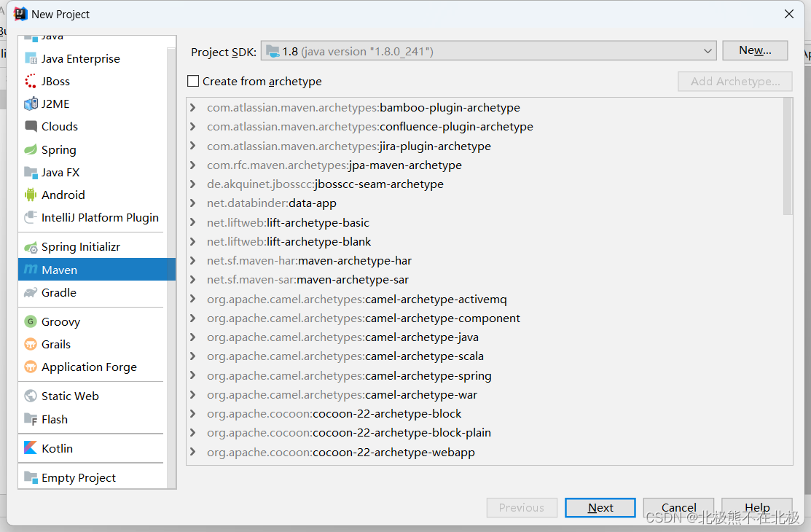This screenshot has width=811, height=532.
Task: Click the Kotlin K icon
Action: pyautogui.click(x=31, y=448)
